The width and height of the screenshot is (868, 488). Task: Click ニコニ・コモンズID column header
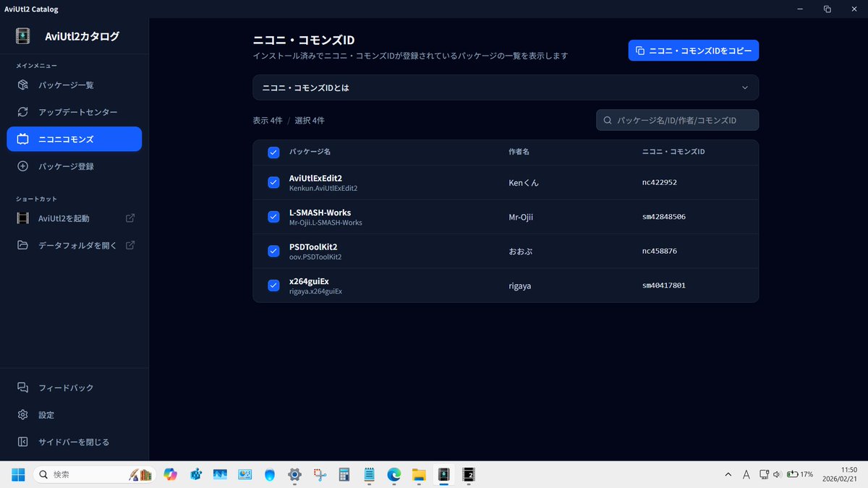(673, 152)
